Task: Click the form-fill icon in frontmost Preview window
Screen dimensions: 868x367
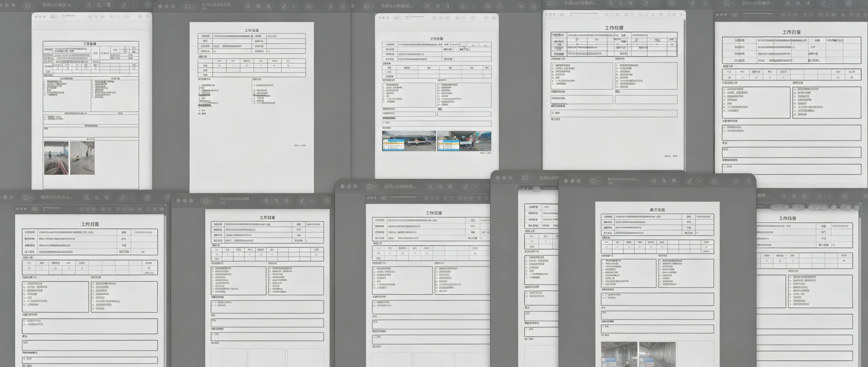Action: point(714,181)
